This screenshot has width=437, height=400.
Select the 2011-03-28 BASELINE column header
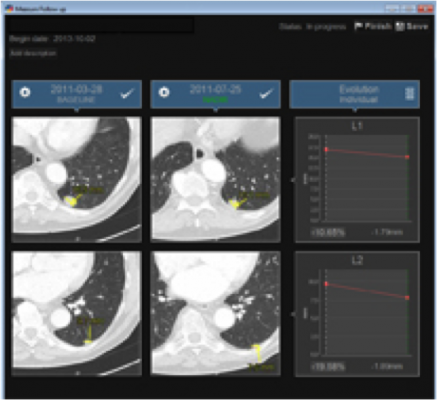77,94
